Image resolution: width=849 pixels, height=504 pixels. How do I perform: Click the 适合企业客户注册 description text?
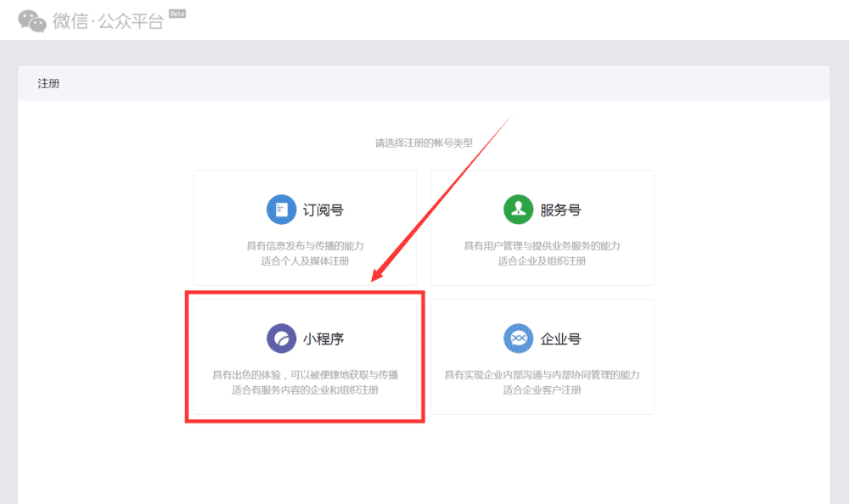click(541, 391)
